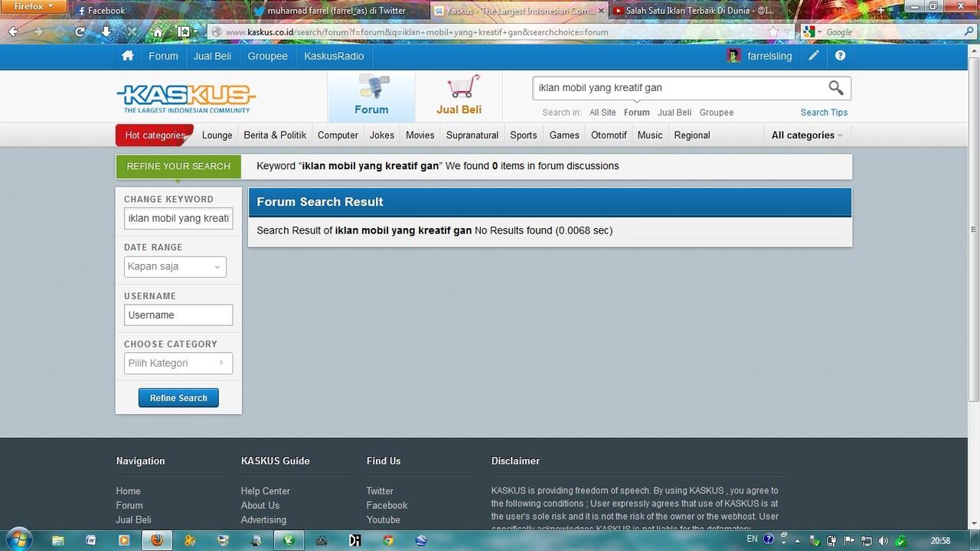
Task: Open media player taskbar icon
Action: click(x=124, y=540)
